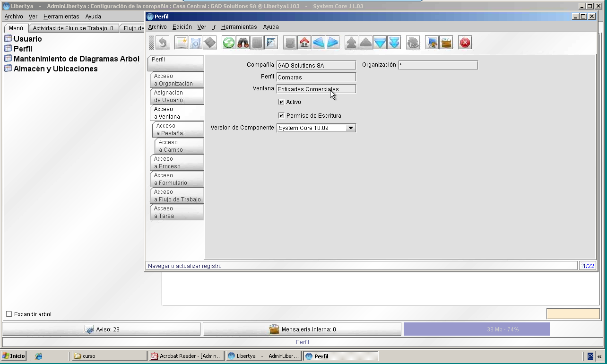This screenshot has width=607, height=364.
Task: Open Archivo menu in Libertya main window
Action: (x=14, y=17)
